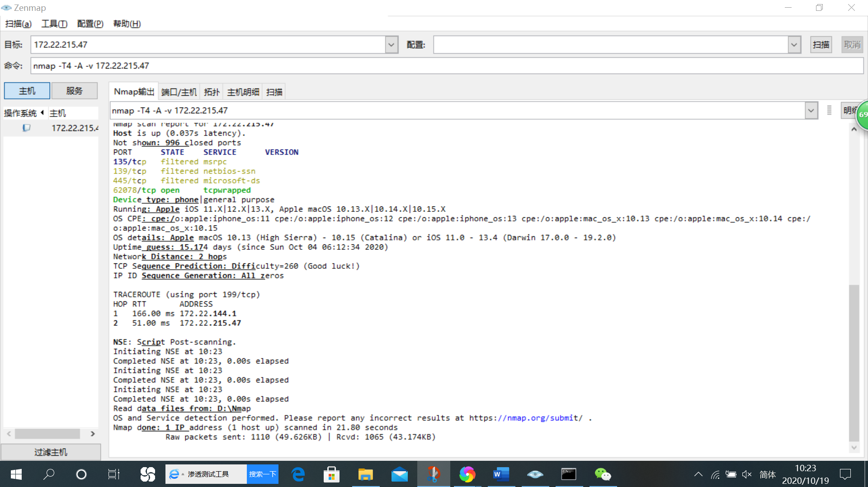868x487 pixels.
Task: Open Microsoft Edge from taskbar
Action: click(298, 474)
